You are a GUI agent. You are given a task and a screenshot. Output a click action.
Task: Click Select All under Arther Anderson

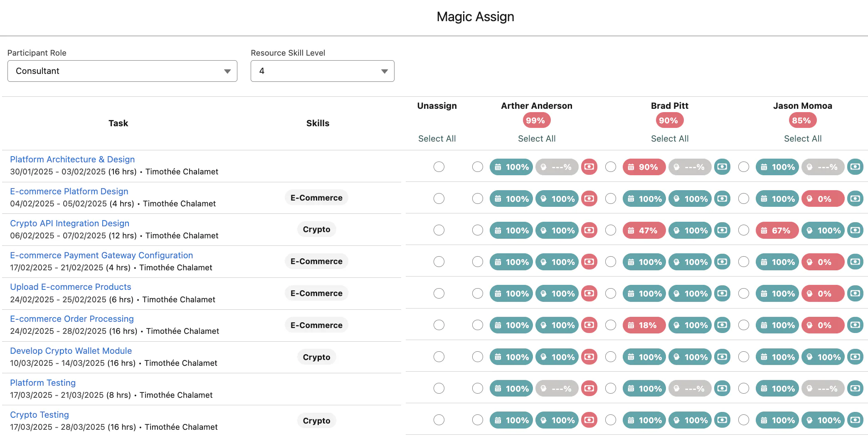tap(537, 139)
